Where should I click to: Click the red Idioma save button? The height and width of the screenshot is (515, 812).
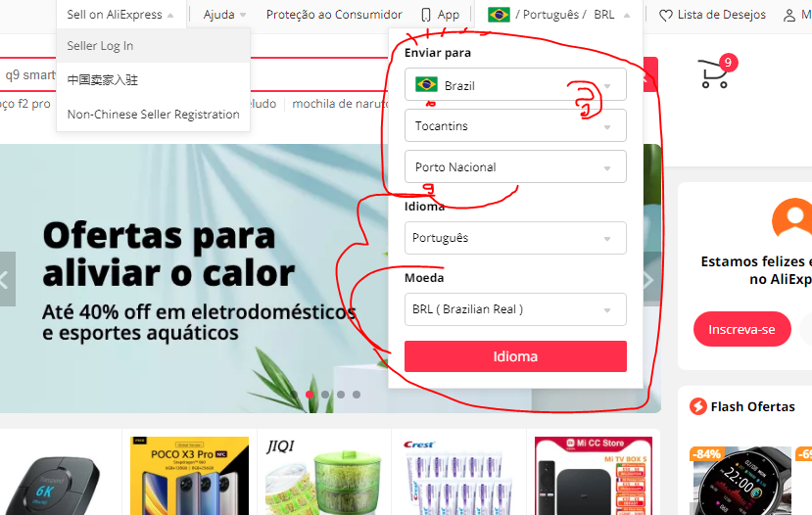click(x=515, y=356)
